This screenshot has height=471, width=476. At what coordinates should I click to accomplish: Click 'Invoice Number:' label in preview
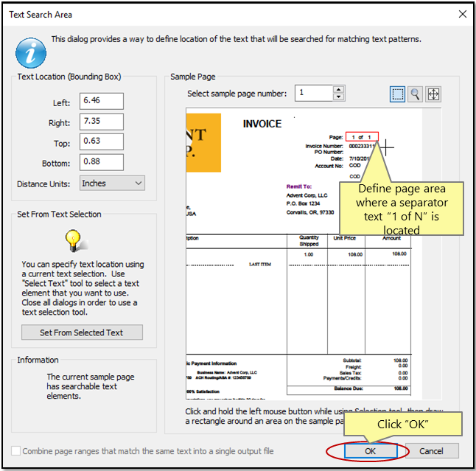[324, 146]
